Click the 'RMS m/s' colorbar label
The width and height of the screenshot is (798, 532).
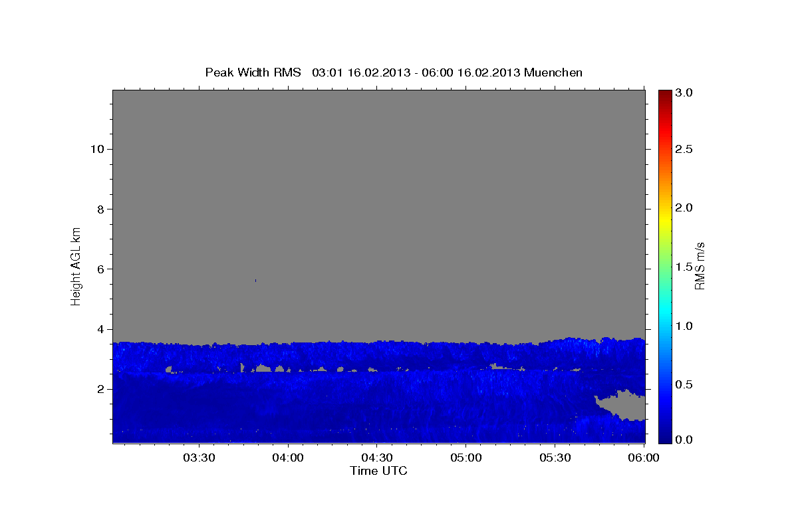[699, 266]
